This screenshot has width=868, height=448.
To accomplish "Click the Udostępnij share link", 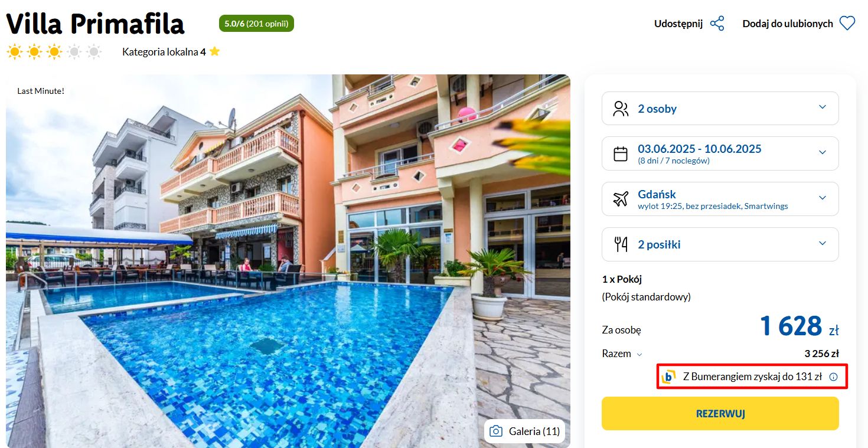I will [678, 24].
